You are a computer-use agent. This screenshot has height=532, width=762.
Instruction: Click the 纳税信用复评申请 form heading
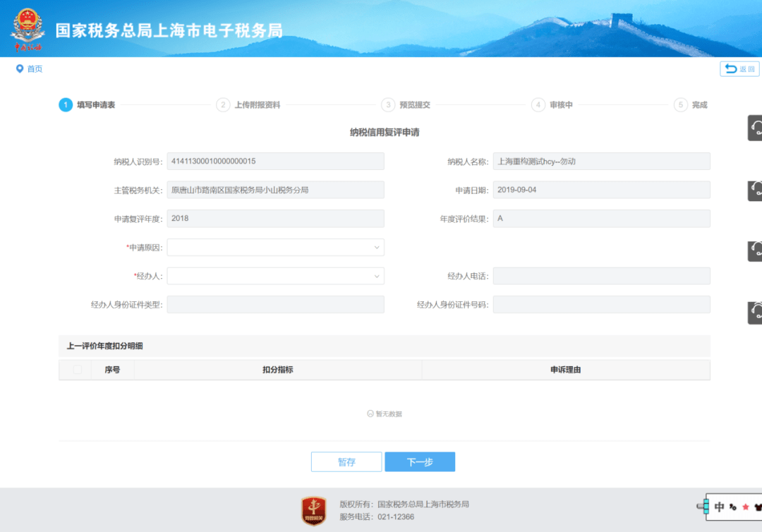(385, 132)
